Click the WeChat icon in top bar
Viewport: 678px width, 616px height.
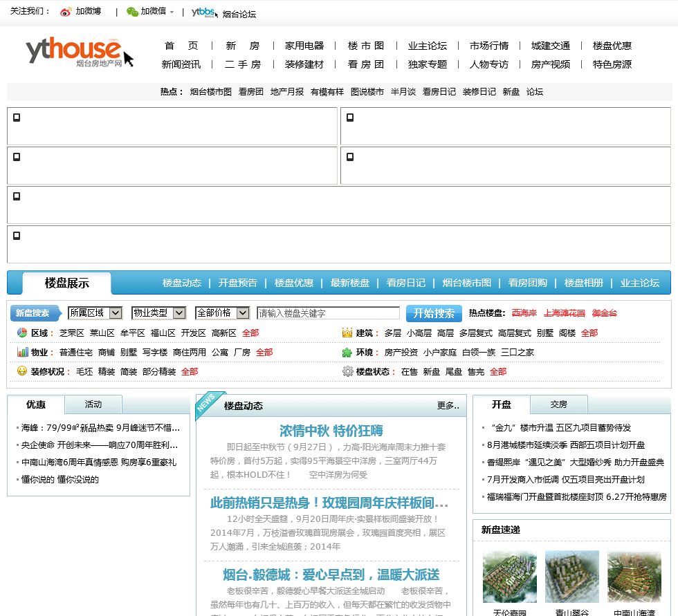(132, 12)
